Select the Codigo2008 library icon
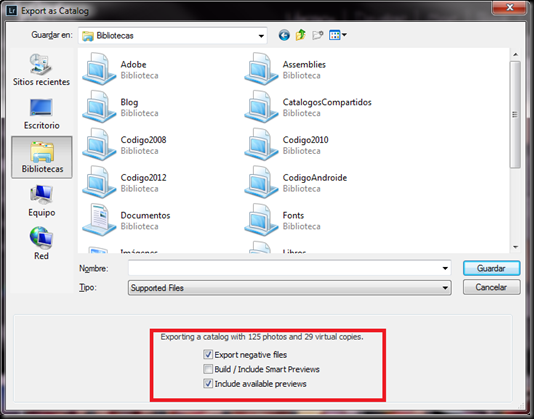This screenshot has height=419, width=534. (x=99, y=144)
